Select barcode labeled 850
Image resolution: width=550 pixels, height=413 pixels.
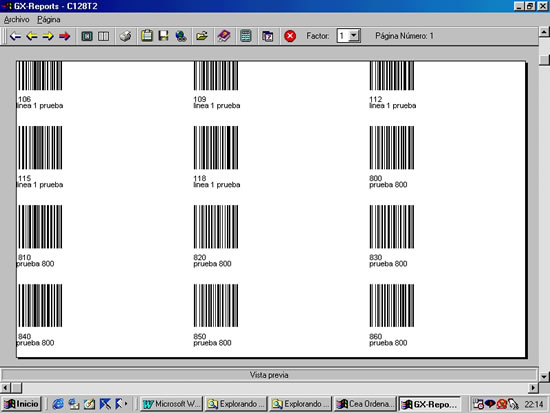pos(216,306)
